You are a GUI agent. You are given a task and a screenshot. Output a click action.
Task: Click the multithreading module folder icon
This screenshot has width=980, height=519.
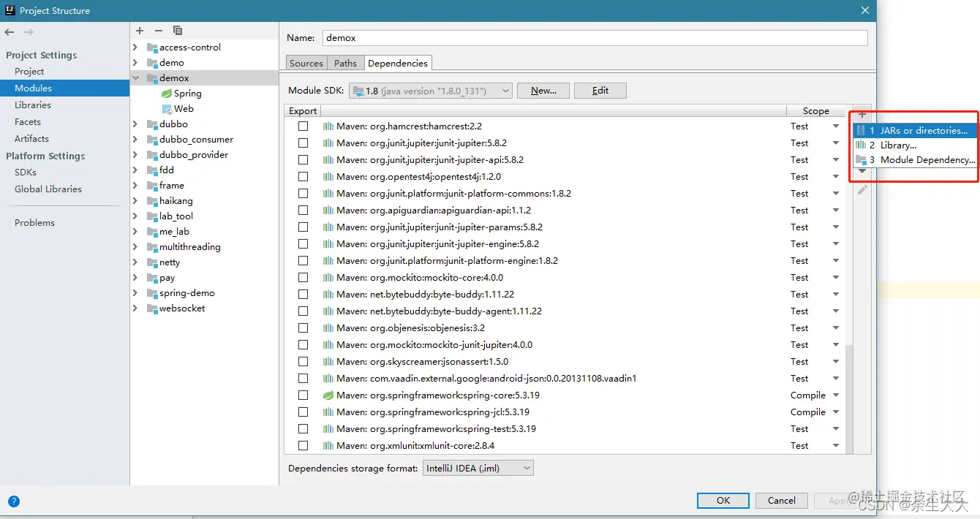pyautogui.click(x=152, y=247)
